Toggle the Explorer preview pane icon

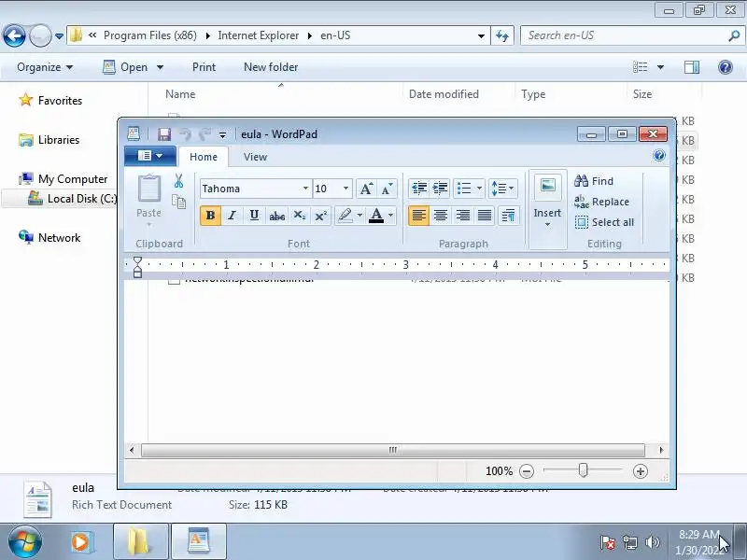tap(692, 67)
